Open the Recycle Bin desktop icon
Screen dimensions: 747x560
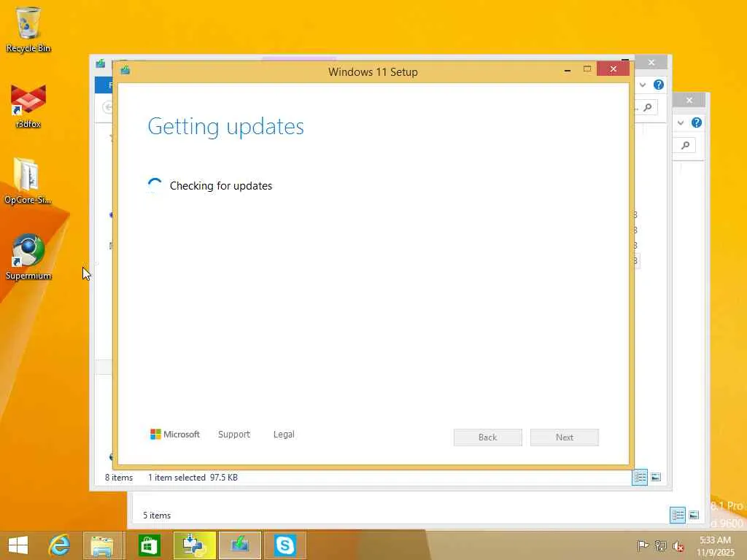(x=28, y=29)
